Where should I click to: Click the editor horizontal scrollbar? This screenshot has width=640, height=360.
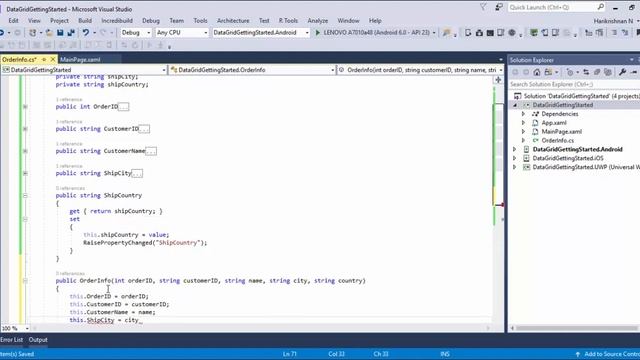tap(261, 328)
